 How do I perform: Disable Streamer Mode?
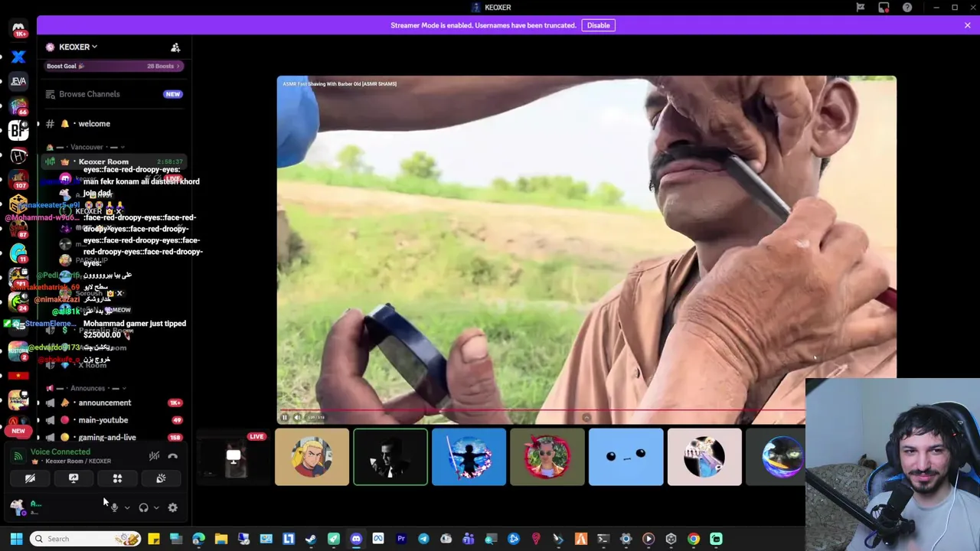tap(598, 25)
